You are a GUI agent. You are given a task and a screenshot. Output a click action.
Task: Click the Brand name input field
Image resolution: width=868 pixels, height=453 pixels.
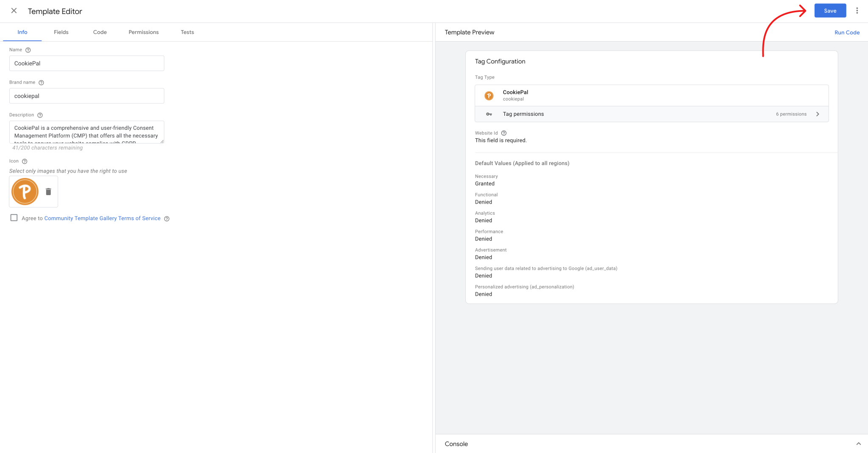[86, 96]
